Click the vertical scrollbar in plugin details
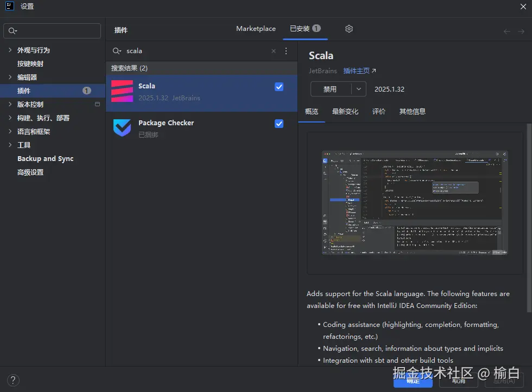This screenshot has width=532, height=392. pyautogui.click(x=529, y=217)
